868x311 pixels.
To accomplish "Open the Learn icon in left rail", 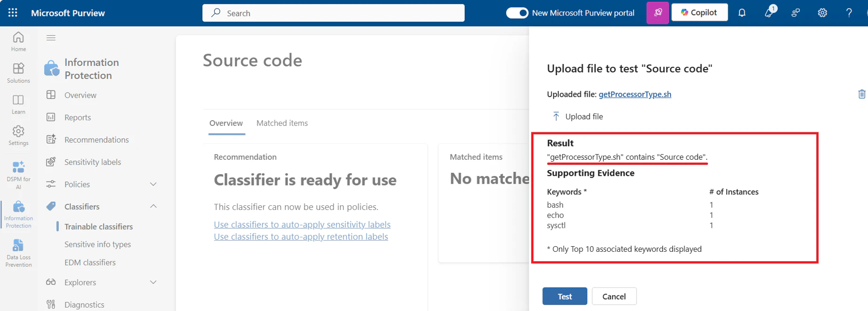I will [x=18, y=104].
